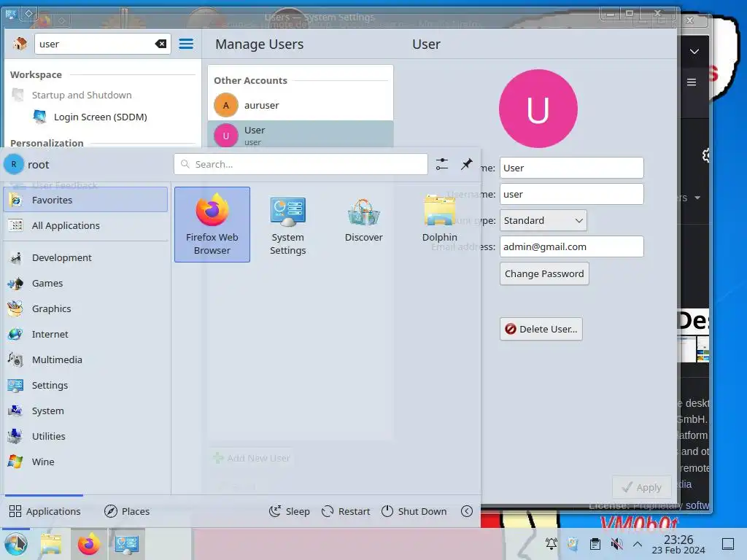Open Graphics category
Viewport: 747px width, 560px height.
pyautogui.click(x=86, y=308)
